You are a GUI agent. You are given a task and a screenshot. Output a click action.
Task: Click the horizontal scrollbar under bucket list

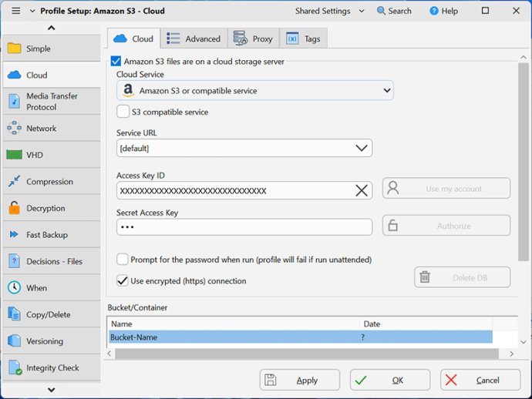click(307, 354)
